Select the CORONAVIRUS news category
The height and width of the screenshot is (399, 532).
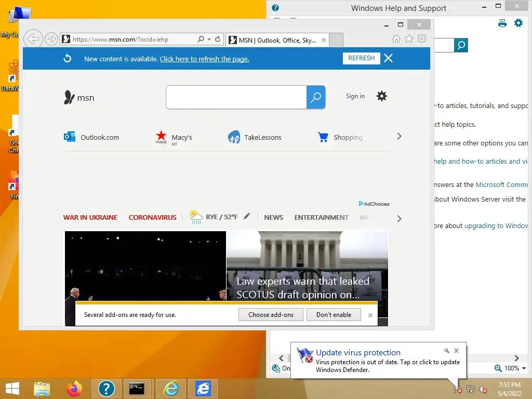(x=152, y=218)
